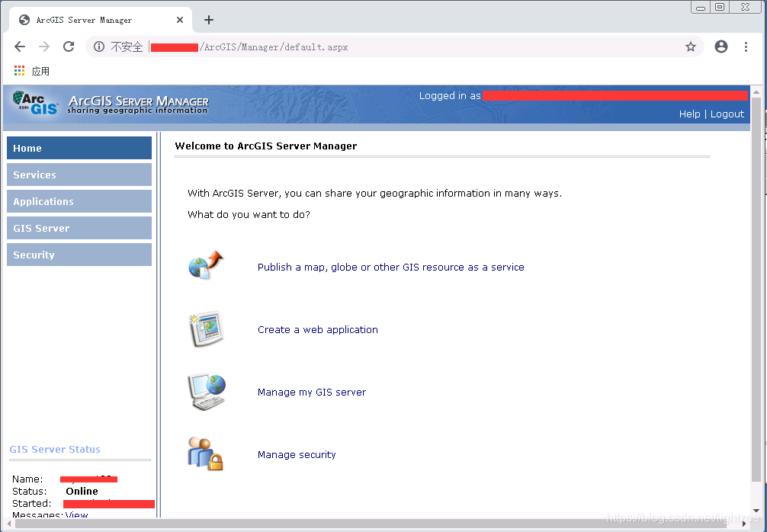This screenshot has width=767, height=532.
Task: Open the 应用 apps grid icon
Action: click(x=19, y=71)
